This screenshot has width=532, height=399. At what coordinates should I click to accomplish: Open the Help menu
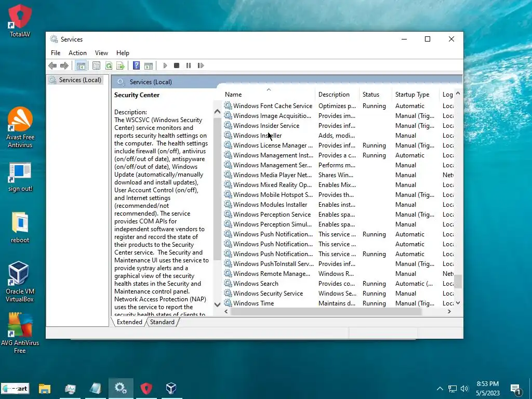tap(123, 53)
